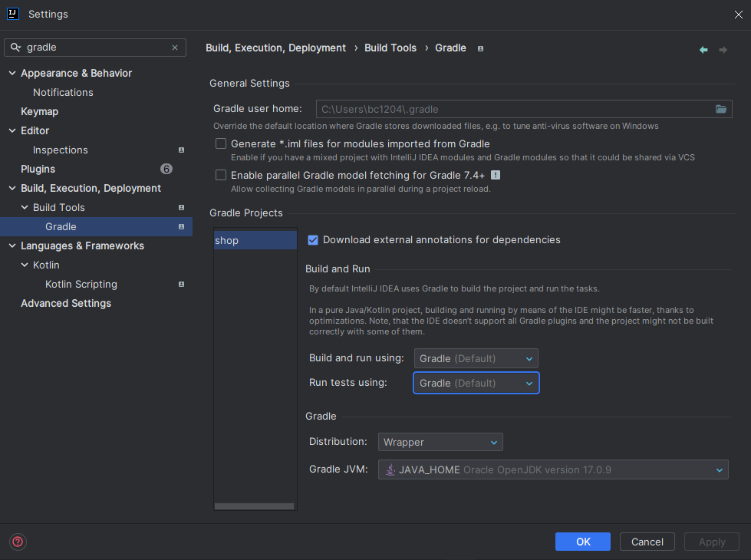Image resolution: width=751 pixels, height=560 pixels.
Task: Select the shop Gradle project
Action: point(255,240)
